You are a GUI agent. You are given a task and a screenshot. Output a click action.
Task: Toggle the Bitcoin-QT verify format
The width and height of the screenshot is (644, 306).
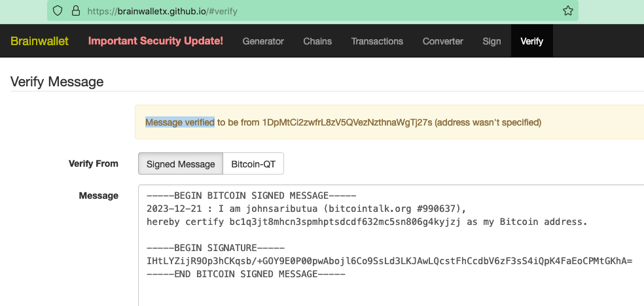(x=253, y=163)
